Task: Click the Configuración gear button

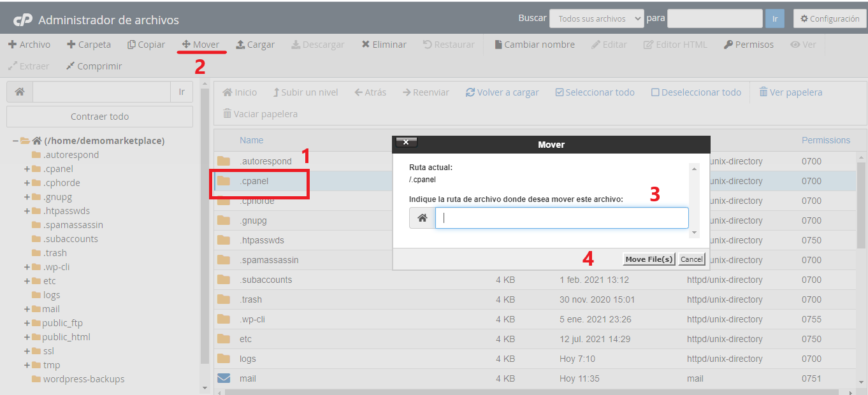Action: tap(829, 19)
